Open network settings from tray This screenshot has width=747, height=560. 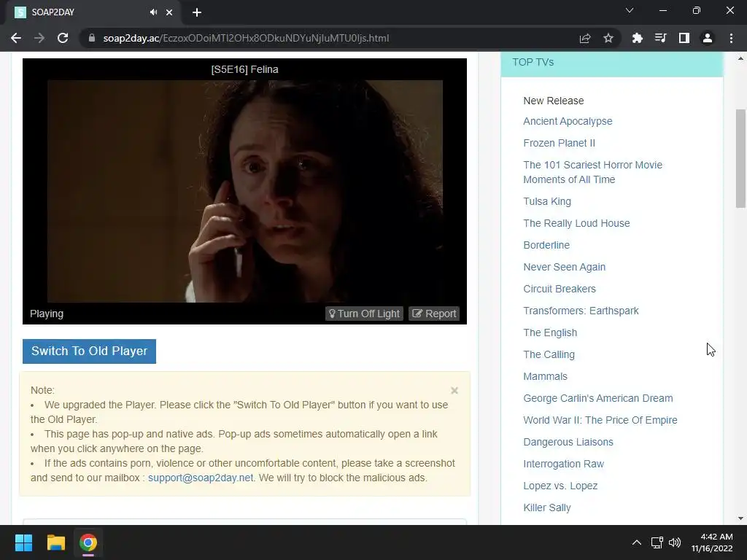[657, 542]
